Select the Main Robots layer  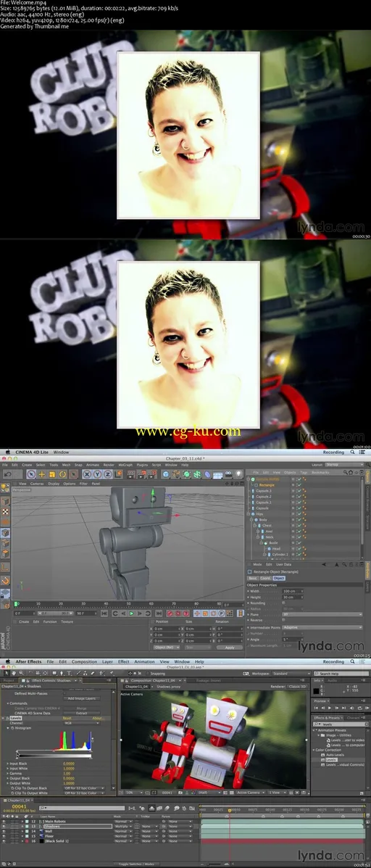point(55,822)
